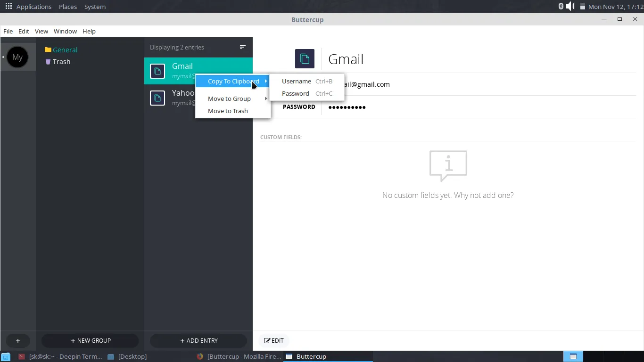
Task: Select Move to Trash option
Action: pos(228,111)
